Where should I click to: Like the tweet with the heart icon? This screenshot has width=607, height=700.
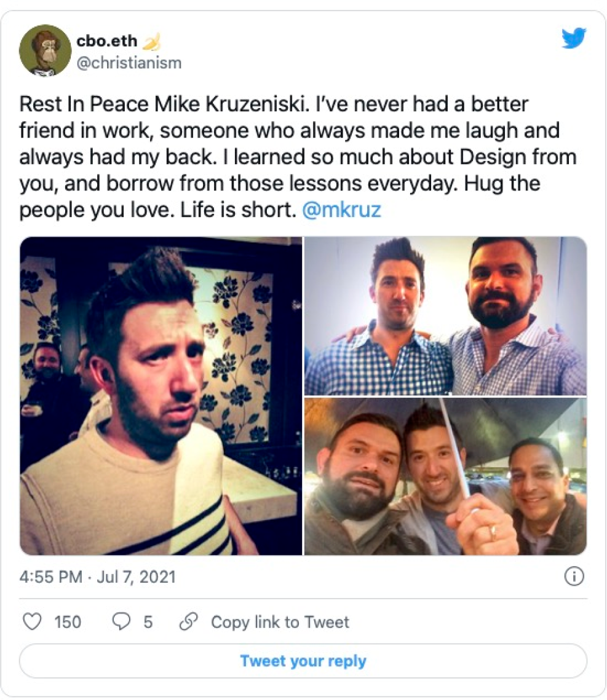pyautogui.click(x=31, y=622)
